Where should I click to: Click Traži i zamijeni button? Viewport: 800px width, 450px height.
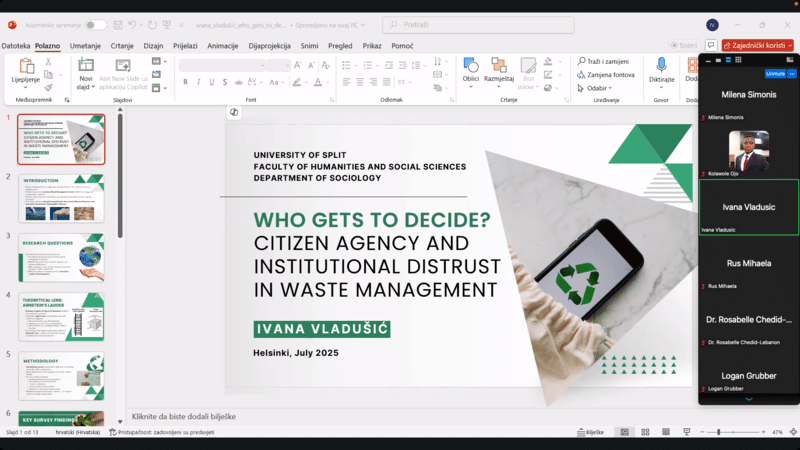point(605,62)
